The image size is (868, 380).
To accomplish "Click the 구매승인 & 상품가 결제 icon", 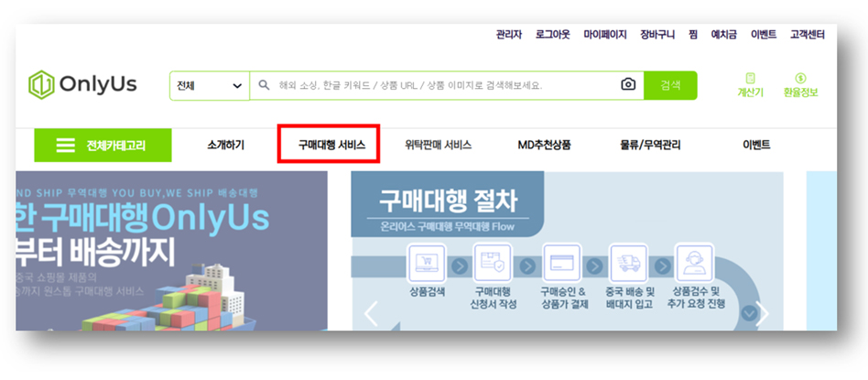I will pyautogui.click(x=561, y=265).
